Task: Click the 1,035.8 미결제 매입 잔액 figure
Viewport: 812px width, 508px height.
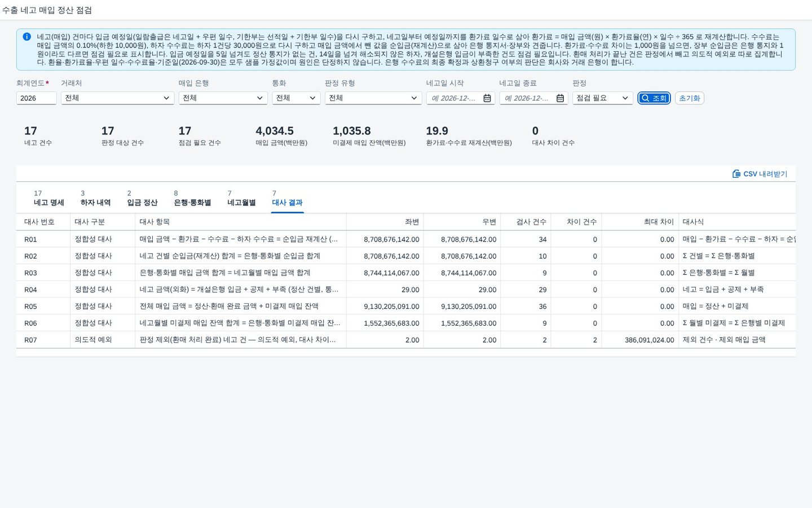Action: tap(352, 131)
